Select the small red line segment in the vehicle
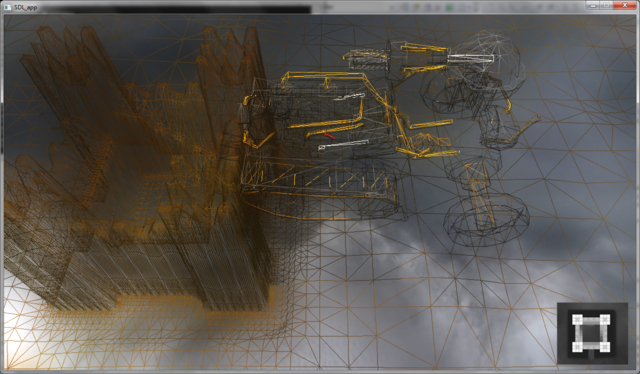Screen dimensions: 640x374 [329, 135]
